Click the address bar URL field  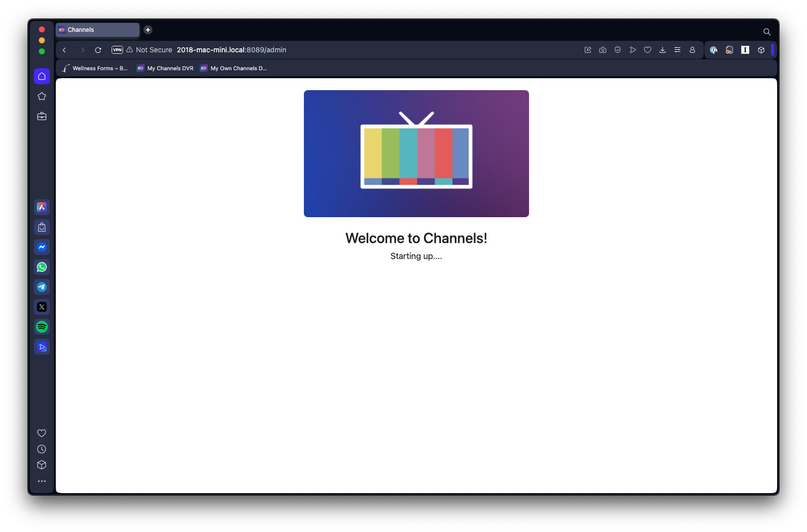(x=299, y=50)
